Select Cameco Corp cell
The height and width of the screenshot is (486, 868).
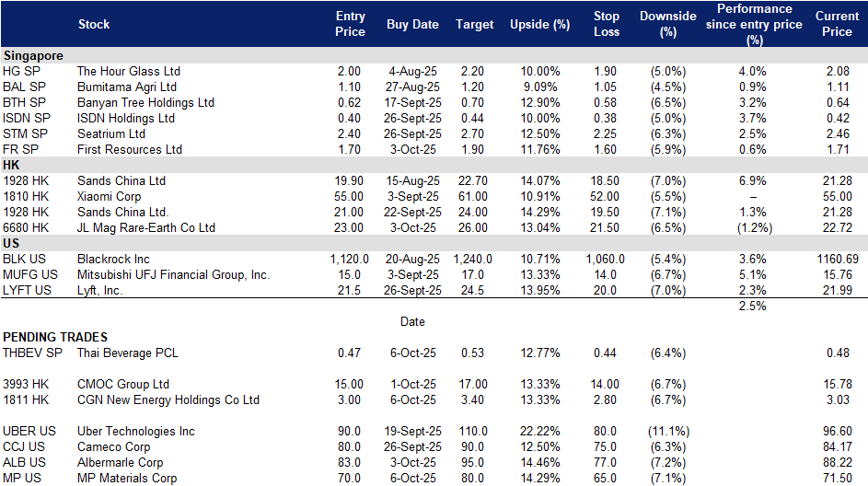(x=113, y=446)
